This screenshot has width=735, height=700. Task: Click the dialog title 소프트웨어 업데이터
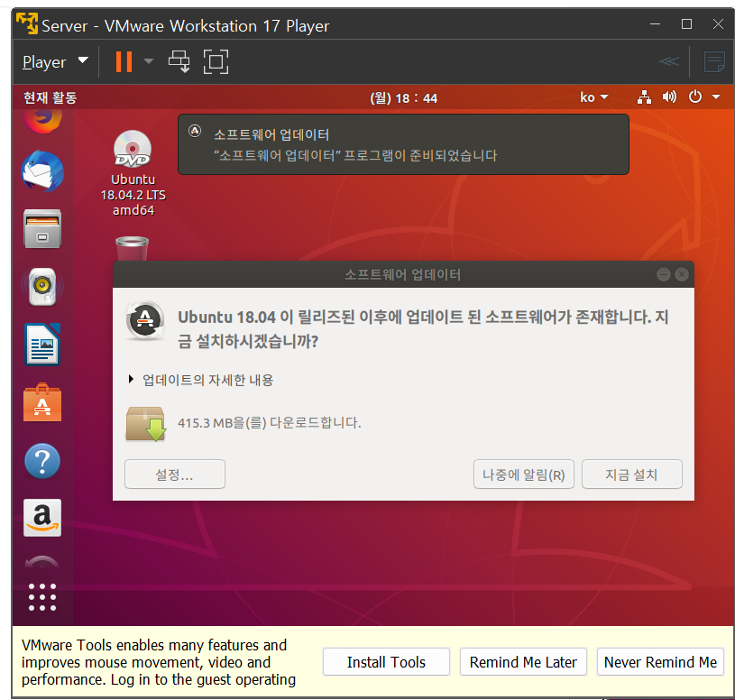[x=403, y=274]
